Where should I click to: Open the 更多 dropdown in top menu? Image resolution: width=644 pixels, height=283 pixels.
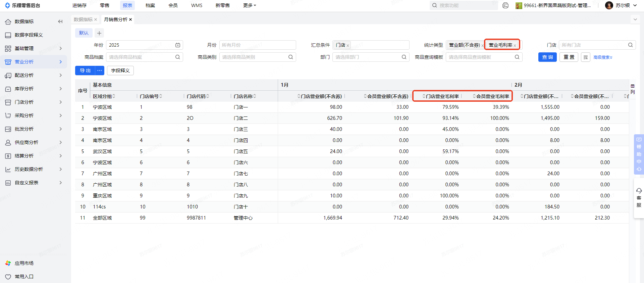click(250, 5)
